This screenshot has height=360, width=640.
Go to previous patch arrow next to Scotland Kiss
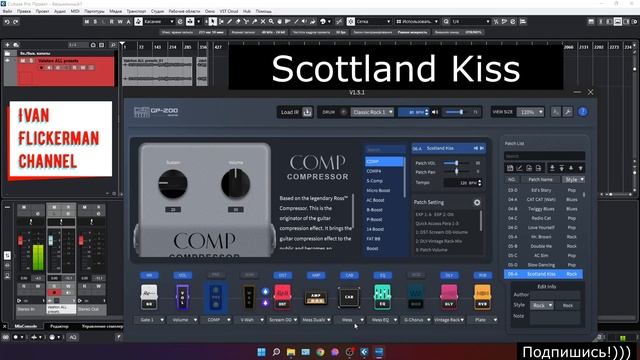click(476, 148)
